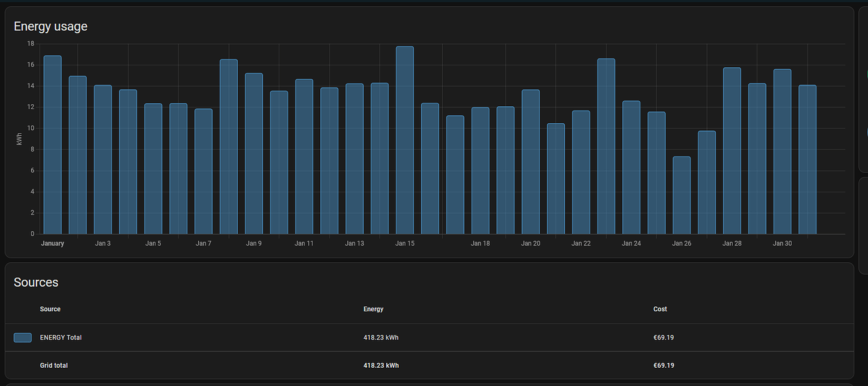
Task: Click the €69.19 cost in ENERGY Total row
Action: 664,338
